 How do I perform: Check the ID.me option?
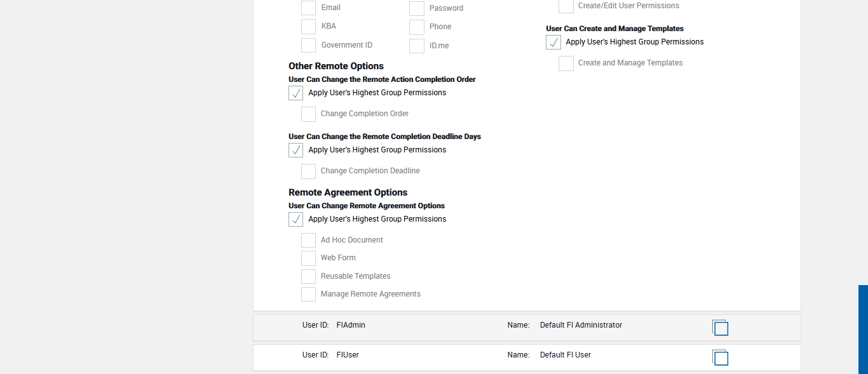pos(416,46)
